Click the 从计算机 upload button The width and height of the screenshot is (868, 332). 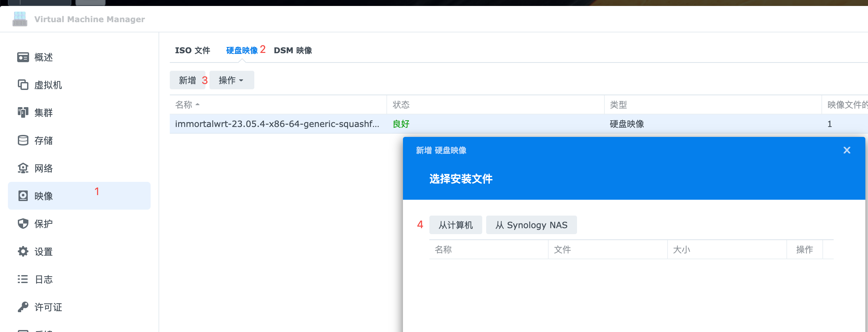[x=455, y=225]
